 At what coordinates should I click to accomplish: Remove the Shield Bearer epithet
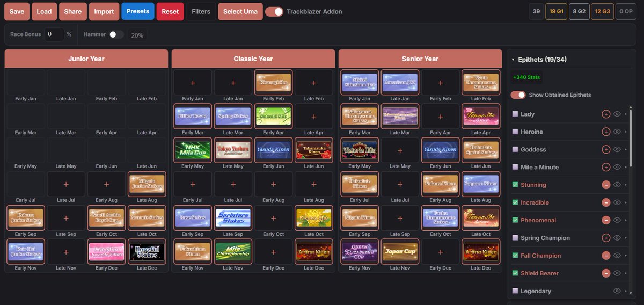606,273
